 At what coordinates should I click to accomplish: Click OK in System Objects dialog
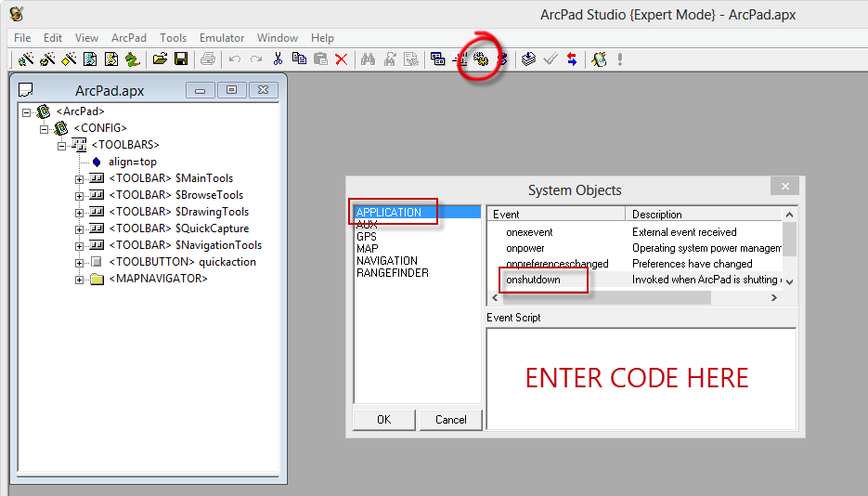click(x=384, y=420)
